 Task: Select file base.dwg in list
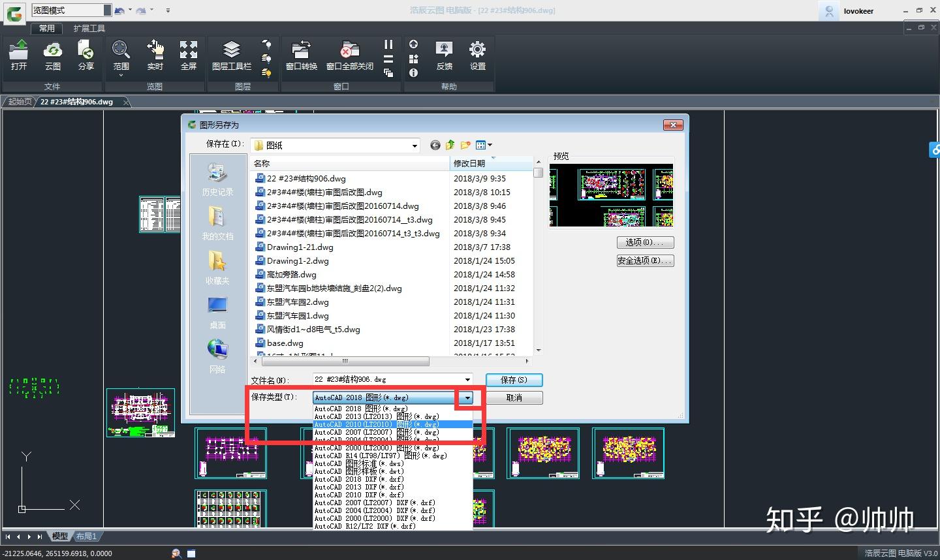click(x=285, y=343)
